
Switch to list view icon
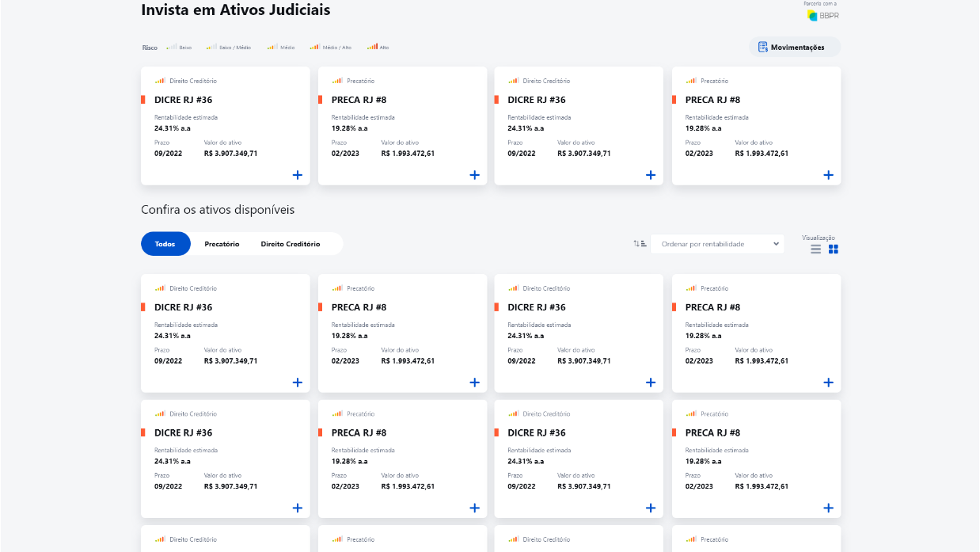click(815, 249)
